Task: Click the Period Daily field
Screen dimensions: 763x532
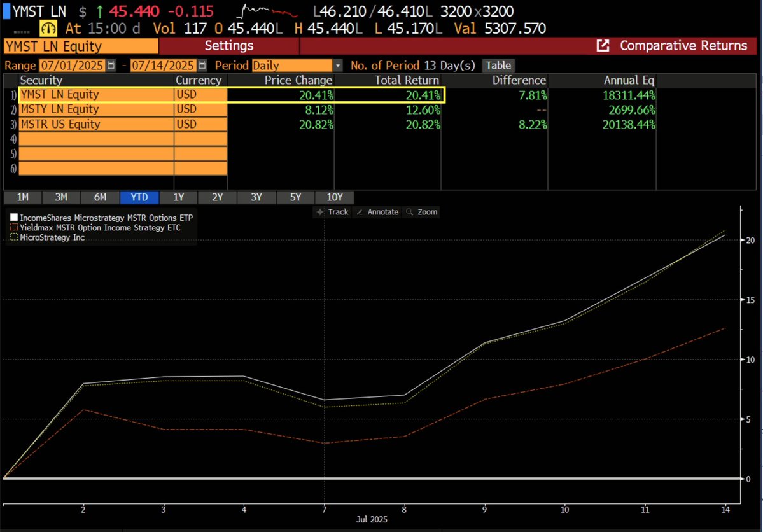Action: (292, 65)
